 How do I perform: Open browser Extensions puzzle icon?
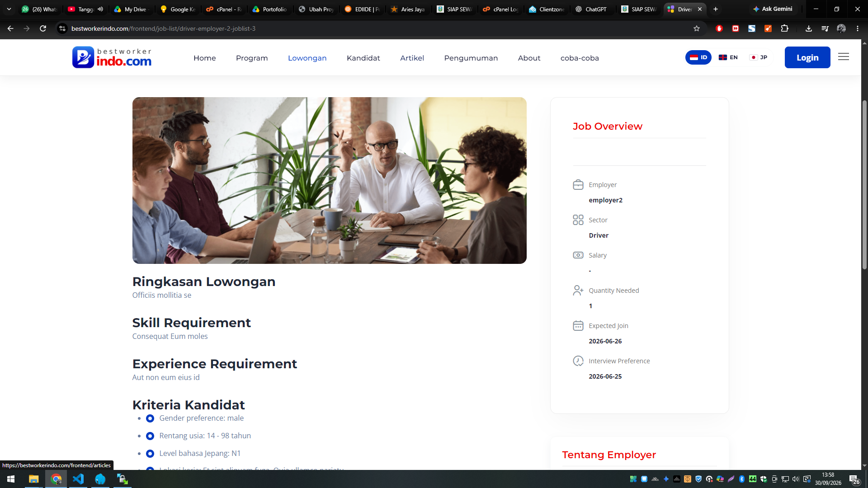click(784, 28)
